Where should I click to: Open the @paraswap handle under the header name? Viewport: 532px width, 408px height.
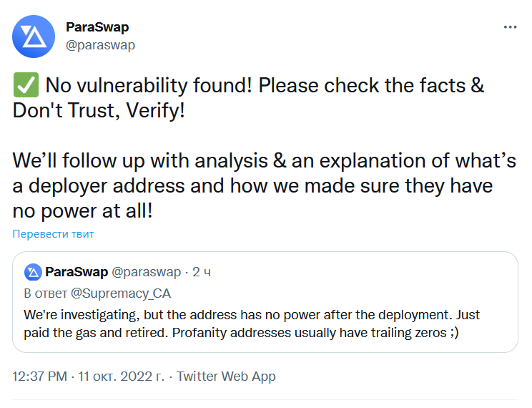click(100, 45)
